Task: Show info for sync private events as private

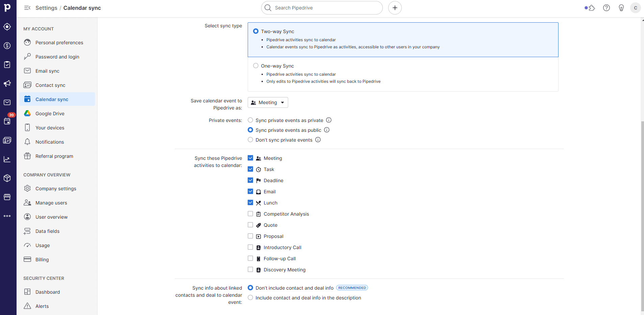Action: click(x=329, y=120)
